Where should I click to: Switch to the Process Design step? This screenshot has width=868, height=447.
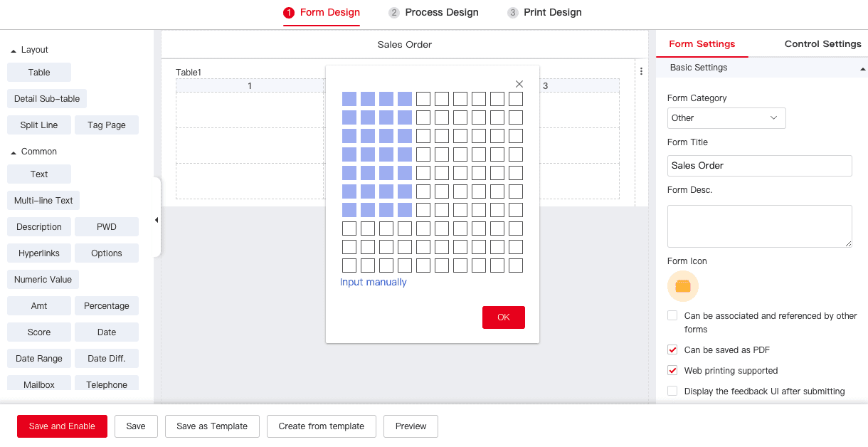(433, 12)
